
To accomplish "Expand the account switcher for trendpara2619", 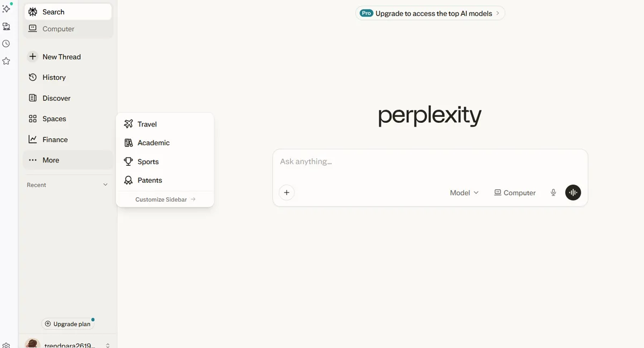I will click(109, 345).
